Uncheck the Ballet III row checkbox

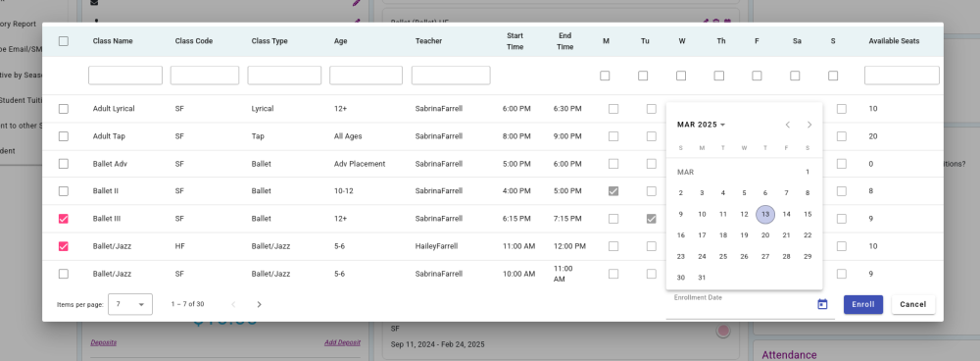(x=63, y=219)
